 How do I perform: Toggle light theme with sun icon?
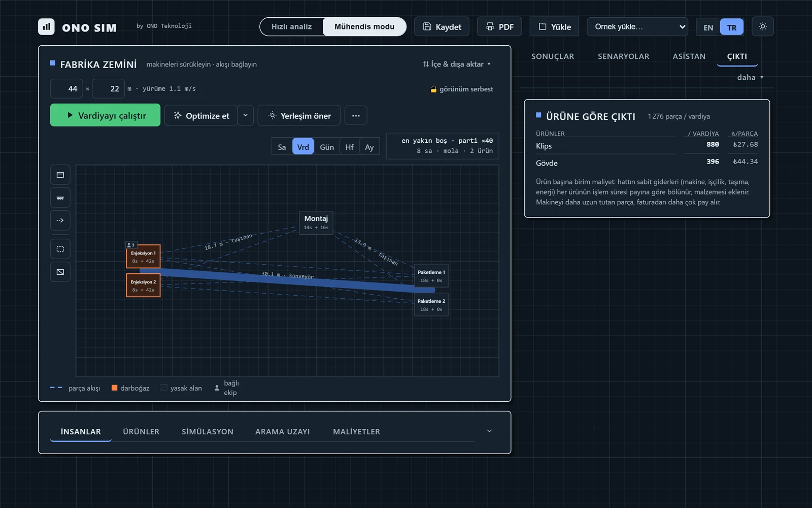(763, 26)
